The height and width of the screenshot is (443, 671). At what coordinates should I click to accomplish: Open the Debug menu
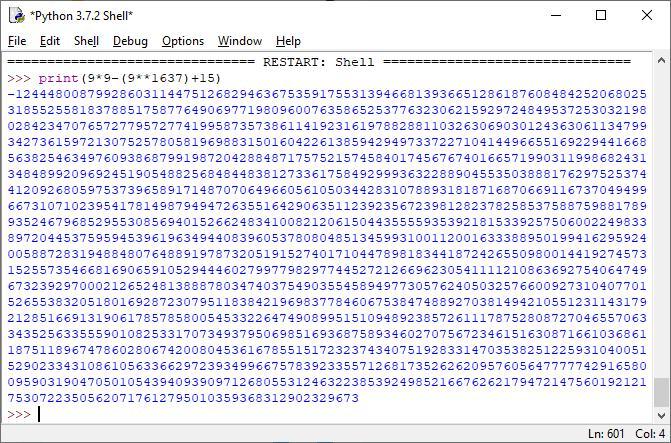[x=130, y=41]
